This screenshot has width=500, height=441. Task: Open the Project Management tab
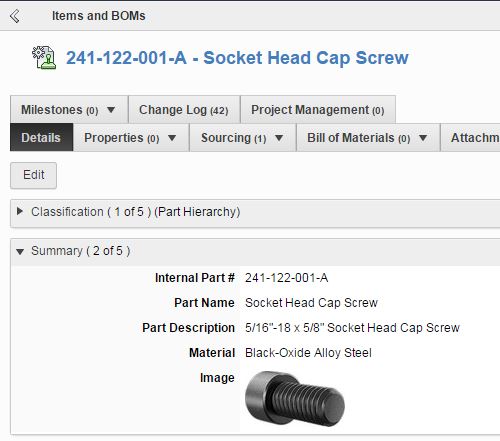pyautogui.click(x=318, y=110)
